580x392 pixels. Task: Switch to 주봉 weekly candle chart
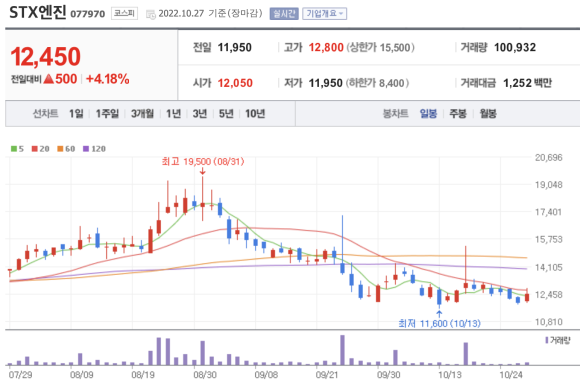tap(458, 114)
